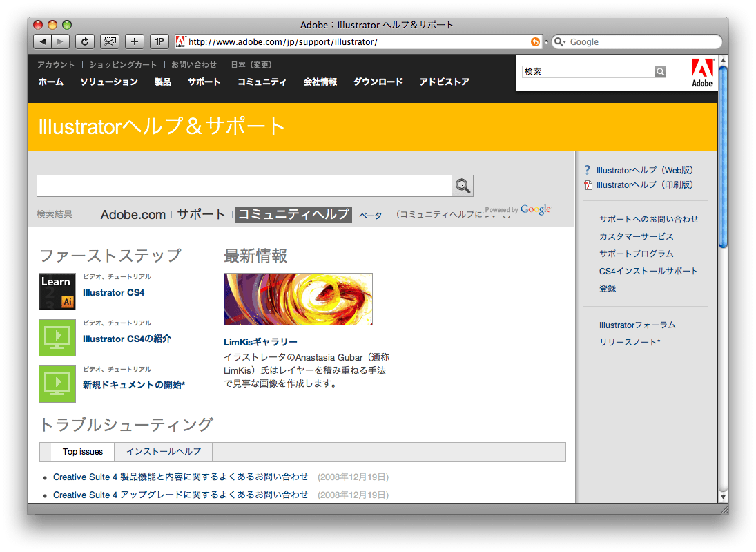The width and height of the screenshot is (756, 552).
Task: Click the blue vertical scrollbar thumb
Action: pos(723,157)
